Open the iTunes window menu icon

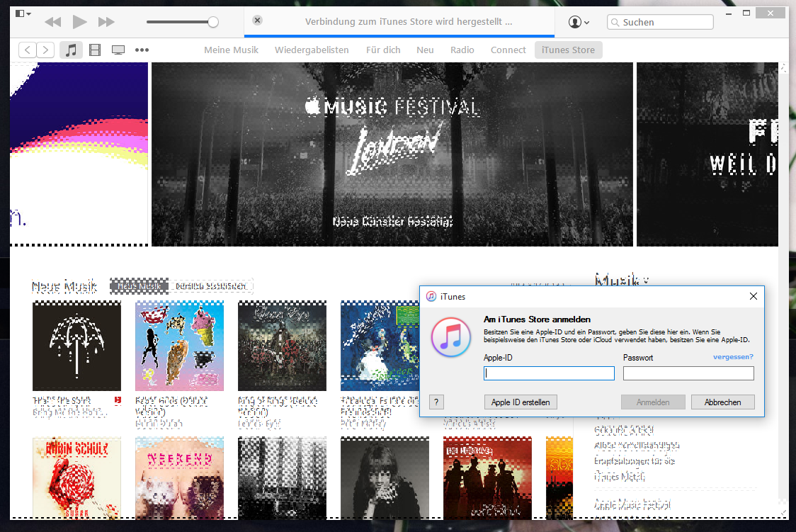(x=23, y=13)
